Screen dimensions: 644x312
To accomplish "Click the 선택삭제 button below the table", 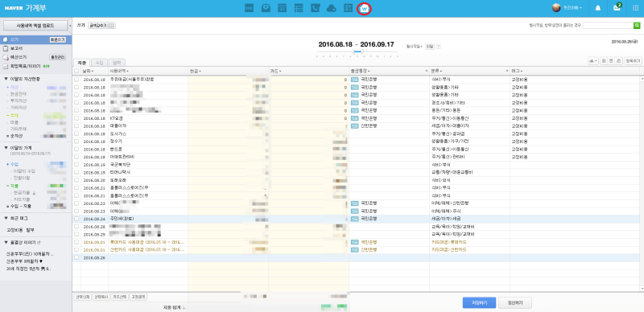I will (x=82, y=297).
